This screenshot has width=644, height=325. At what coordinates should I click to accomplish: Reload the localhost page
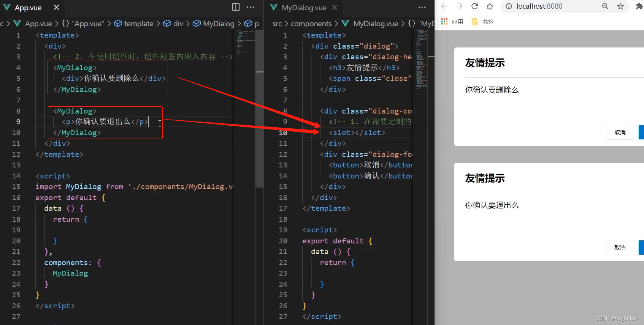pos(474,6)
